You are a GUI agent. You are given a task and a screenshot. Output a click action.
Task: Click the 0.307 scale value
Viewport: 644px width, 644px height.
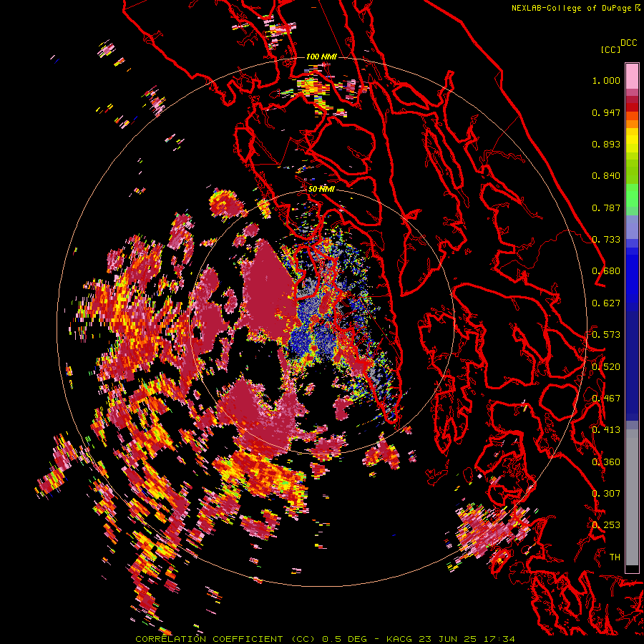point(606,494)
